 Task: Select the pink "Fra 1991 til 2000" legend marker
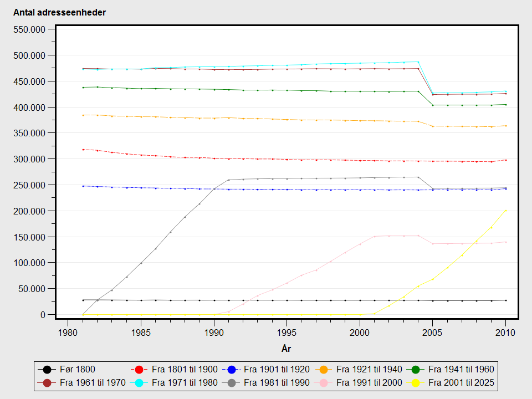324,382
